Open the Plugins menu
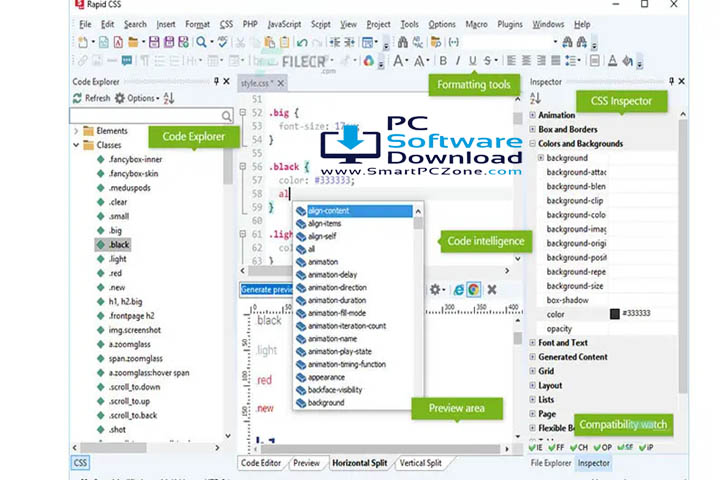The height and width of the screenshot is (480, 720). click(x=510, y=24)
